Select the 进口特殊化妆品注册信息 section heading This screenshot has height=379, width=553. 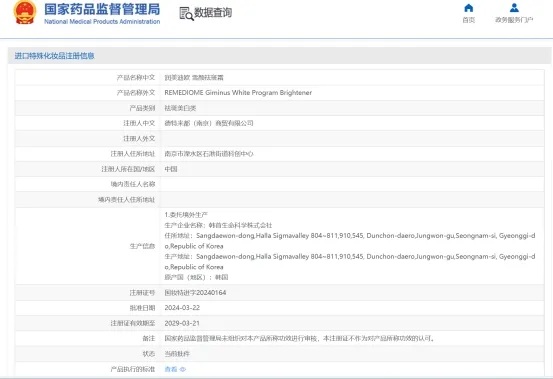(55, 56)
